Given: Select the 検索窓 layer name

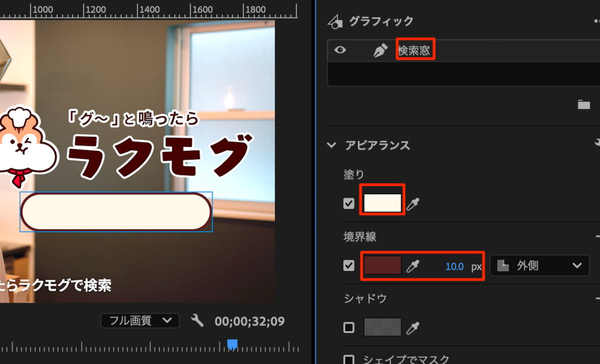Looking at the screenshot, I should pyautogui.click(x=415, y=51).
